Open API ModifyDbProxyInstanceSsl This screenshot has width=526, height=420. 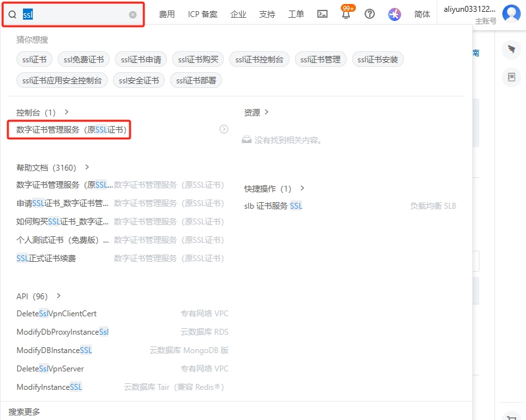click(62, 332)
